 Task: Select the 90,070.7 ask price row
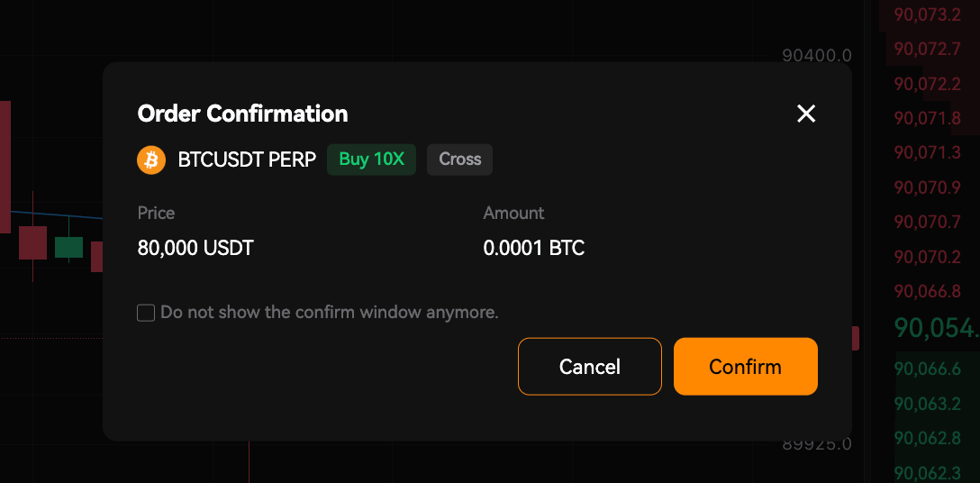[x=928, y=222]
